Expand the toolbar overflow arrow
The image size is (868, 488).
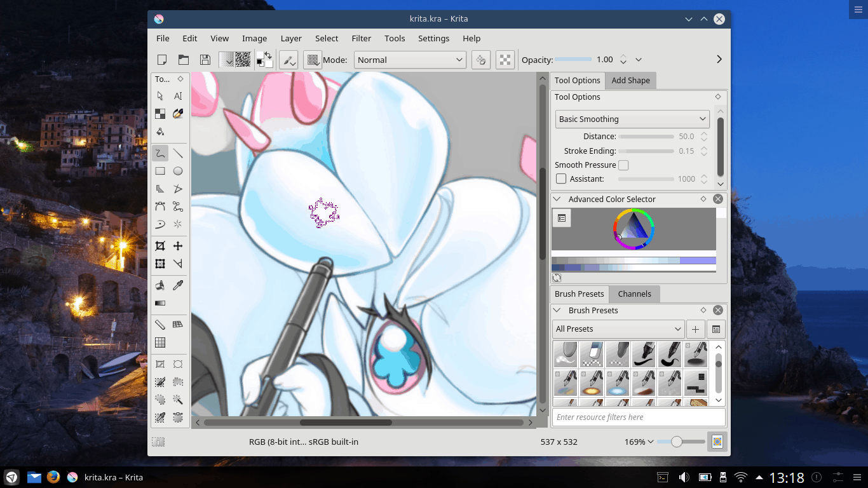pyautogui.click(x=719, y=59)
